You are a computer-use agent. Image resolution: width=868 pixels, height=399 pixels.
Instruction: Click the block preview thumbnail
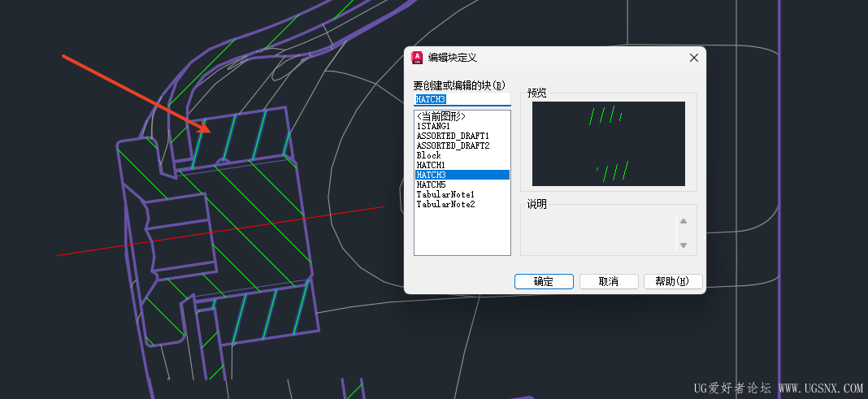click(609, 144)
